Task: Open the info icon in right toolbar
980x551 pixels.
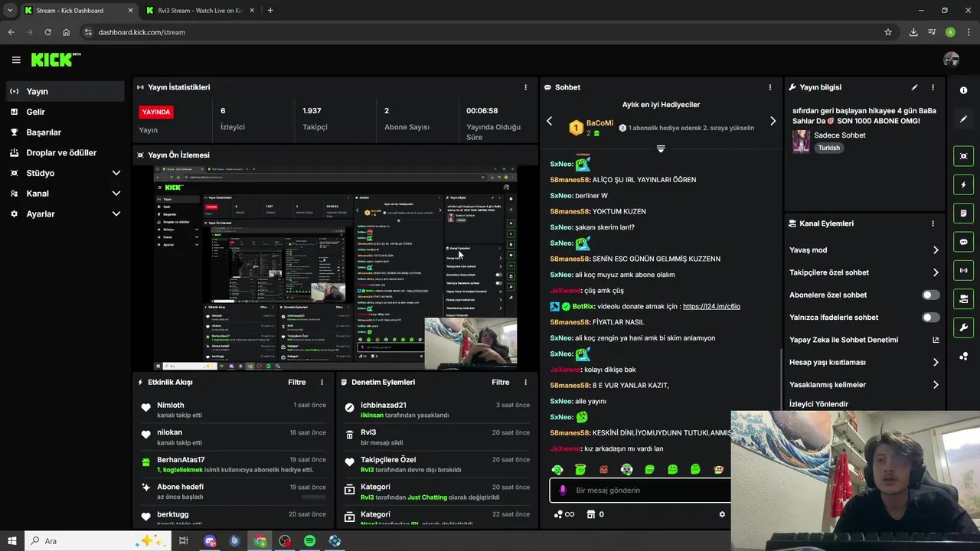Action: pos(963,90)
